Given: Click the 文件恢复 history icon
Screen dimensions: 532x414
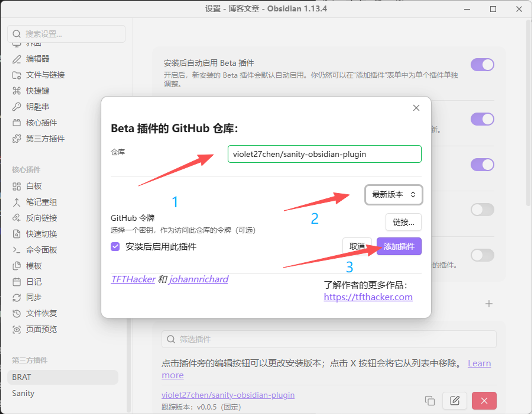Looking at the screenshot, I should click(x=17, y=313).
